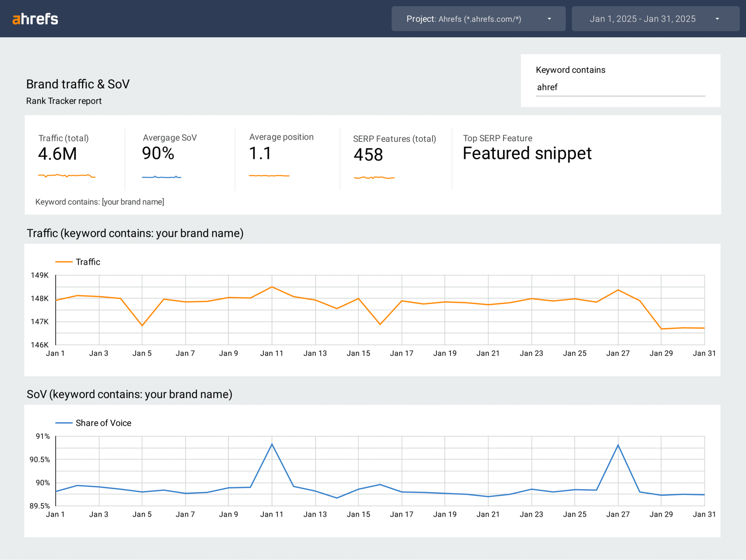
Task: Click the ahrefs logo in the header
Action: (x=35, y=18)
